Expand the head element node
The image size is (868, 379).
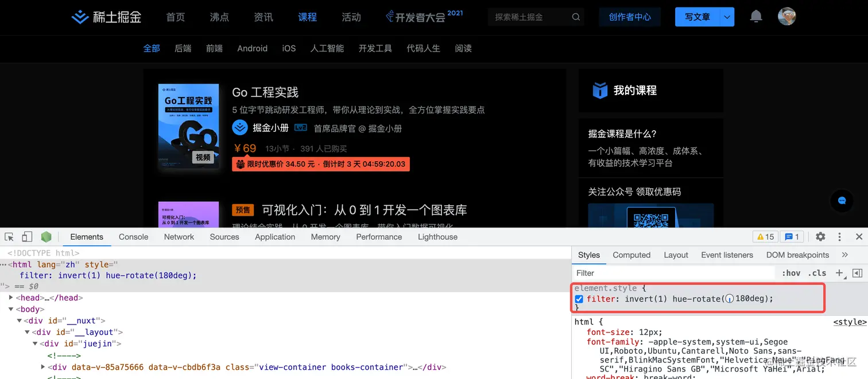point(11,298)
